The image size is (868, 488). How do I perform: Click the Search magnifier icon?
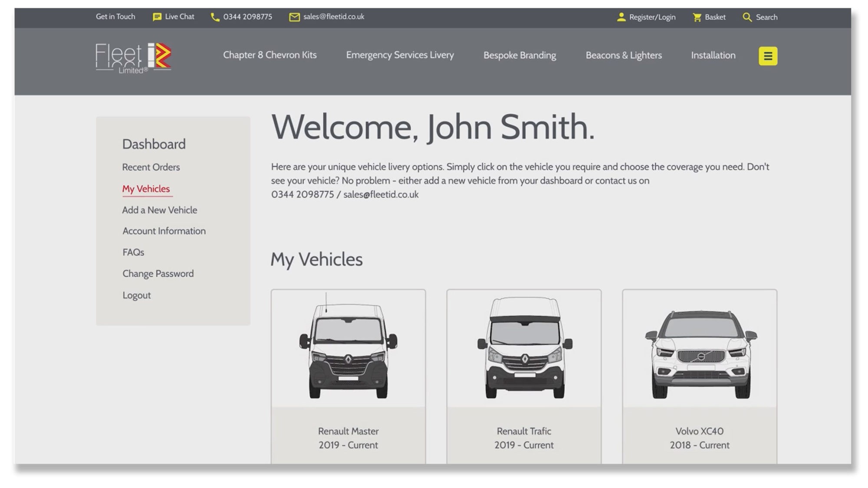[x=747, y=17]
